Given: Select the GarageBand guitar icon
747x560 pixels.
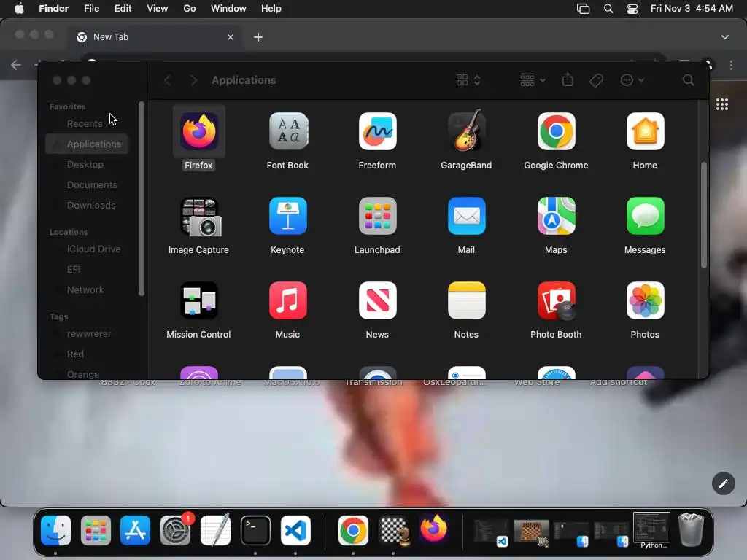Looking at the screenshot, I should click(x=466, y=131).
